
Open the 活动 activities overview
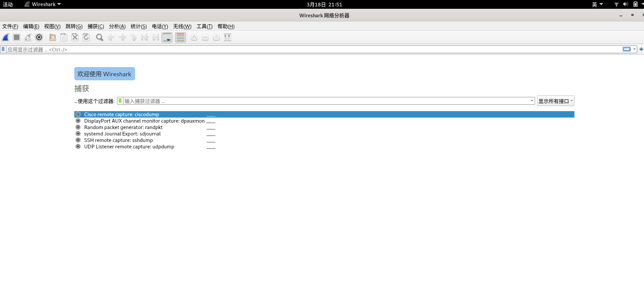8,4
